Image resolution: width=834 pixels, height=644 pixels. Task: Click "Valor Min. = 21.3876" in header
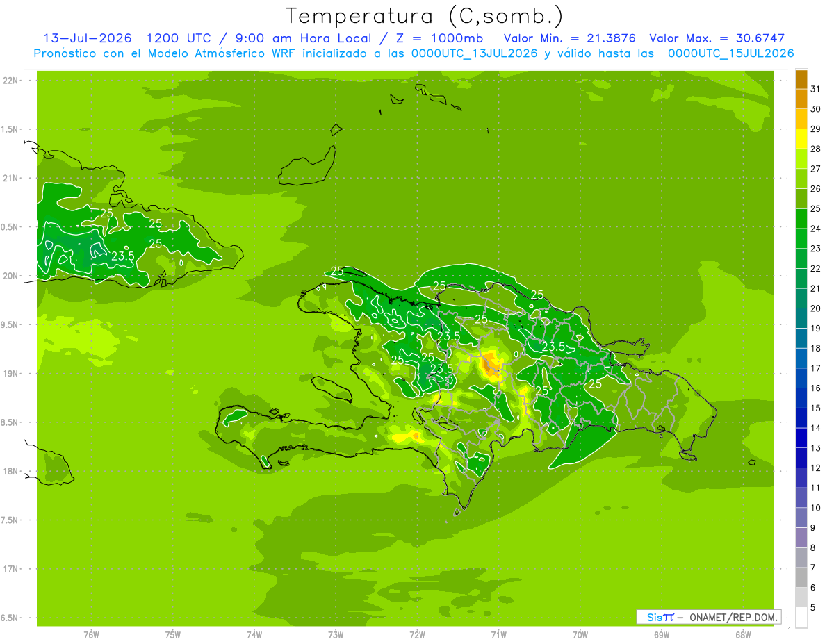click(x=569, y=38)
